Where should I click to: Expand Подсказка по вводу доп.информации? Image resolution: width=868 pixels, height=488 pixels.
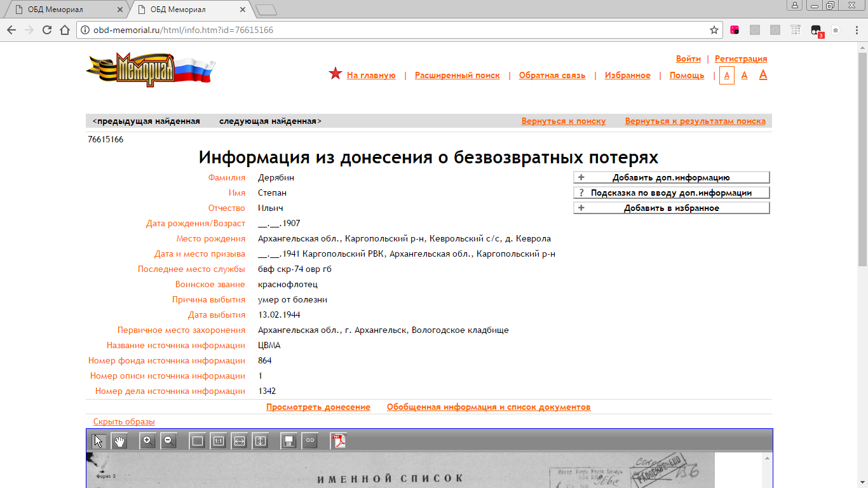click(672, 193)
